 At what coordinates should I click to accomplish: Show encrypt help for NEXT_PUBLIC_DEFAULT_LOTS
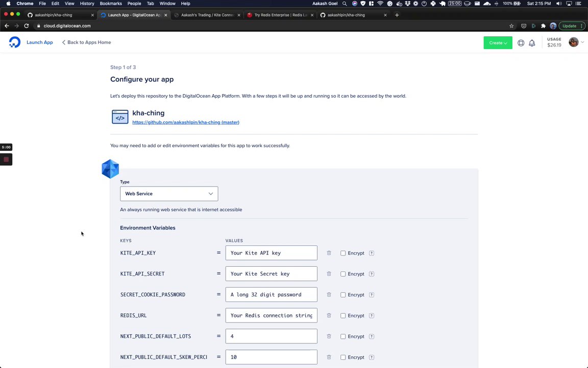click(371, 336)
